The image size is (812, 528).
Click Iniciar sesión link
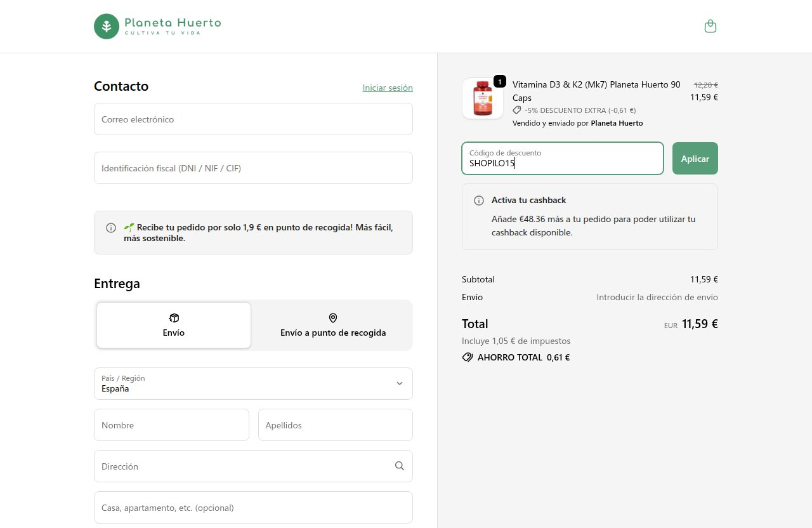coord(388,88)
